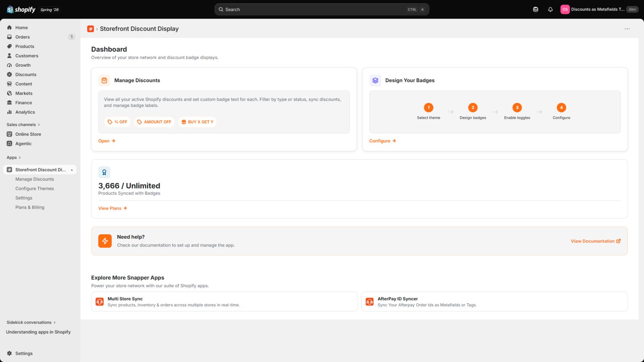644x362 pixels.
Task: Open the Sidekick assistant icon in top bar
Action: point(535,9)
